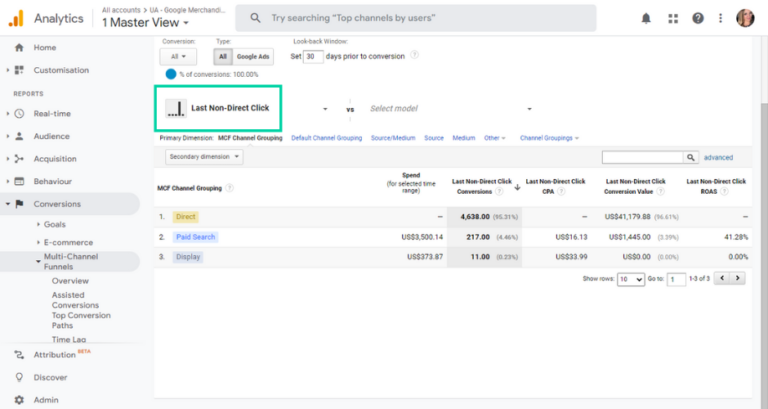Click the Acquisition arrows icon
The image size is (768, 409).
pyautogui.click(x=19, y=159)
